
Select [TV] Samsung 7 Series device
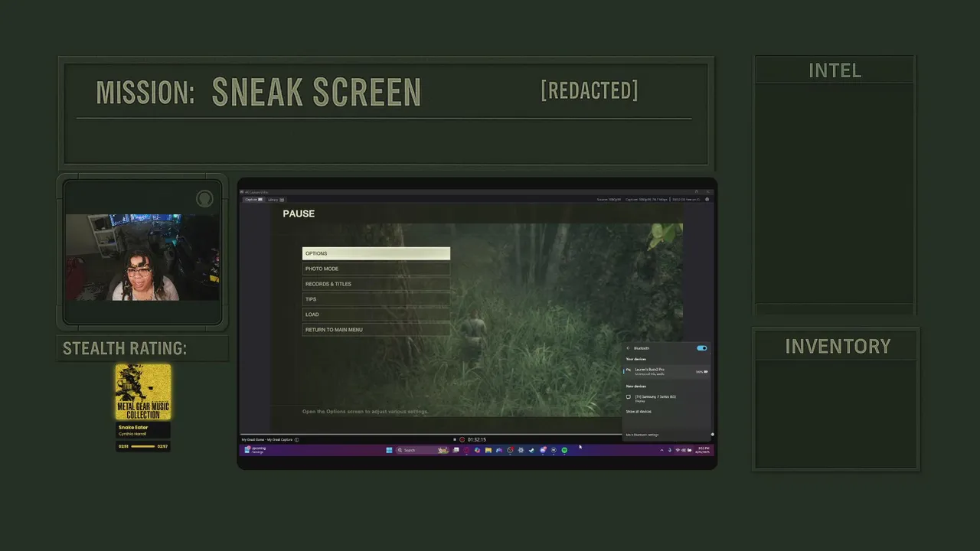tap(667, 398)
